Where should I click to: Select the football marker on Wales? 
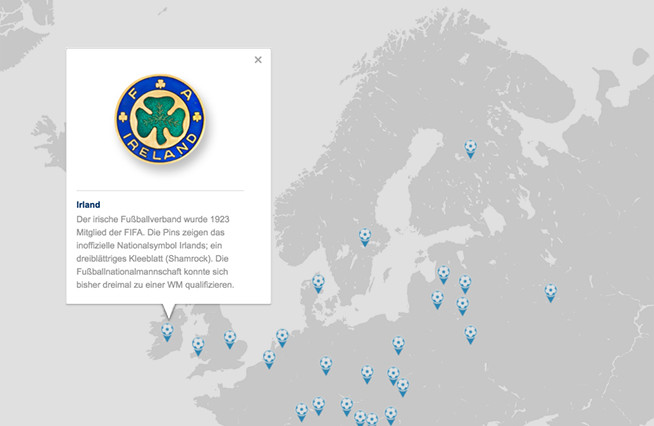click(x=198, y=346)
